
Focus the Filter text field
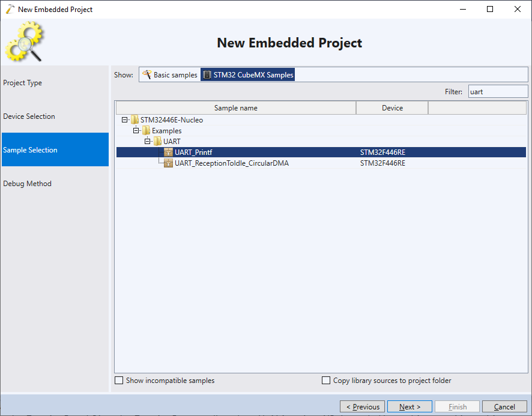[x=498, y=92]
